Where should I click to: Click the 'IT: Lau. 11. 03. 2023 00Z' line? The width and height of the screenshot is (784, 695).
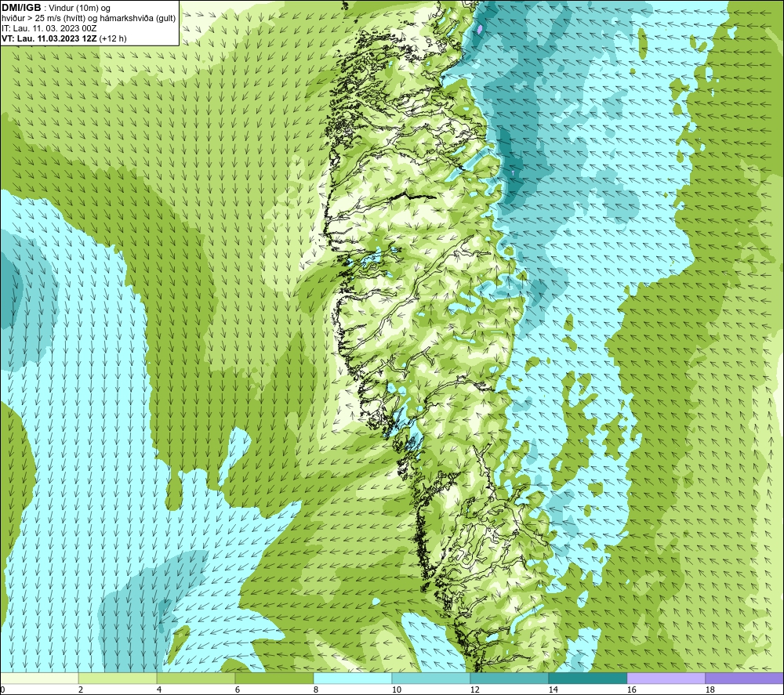tap(49, 28)
